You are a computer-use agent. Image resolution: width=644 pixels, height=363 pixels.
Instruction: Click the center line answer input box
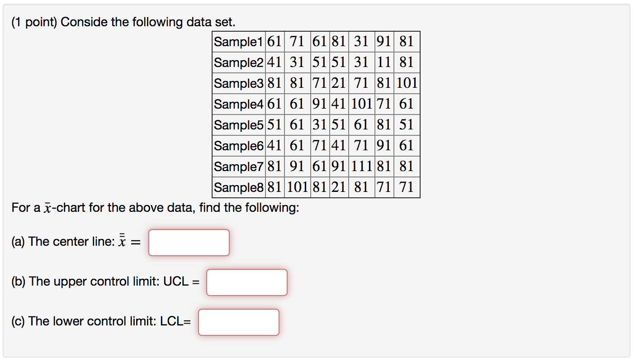click(189, 243)
